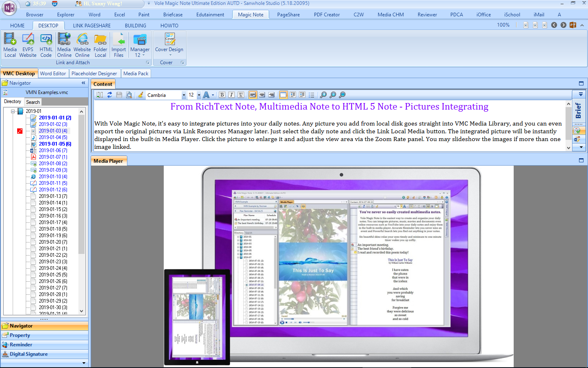This screenshot has height=368, width=588.
Task: Insert HTML Code from the ribbon
Action: 46,45
